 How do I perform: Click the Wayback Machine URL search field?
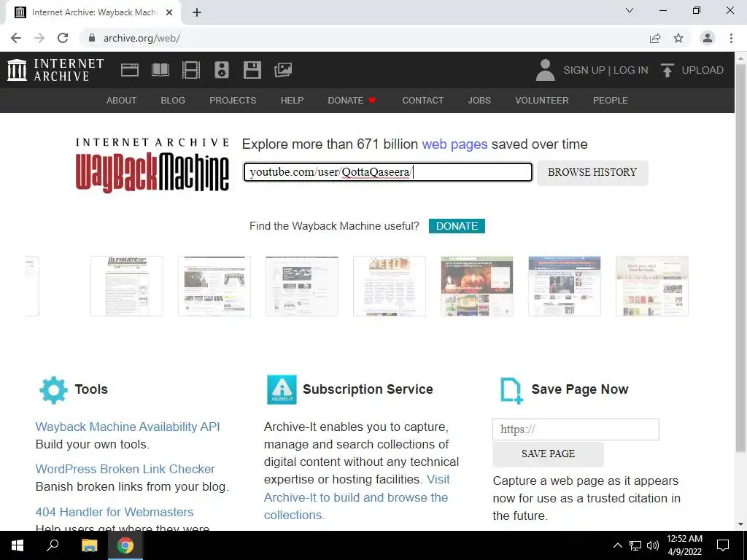coord(388,172)
